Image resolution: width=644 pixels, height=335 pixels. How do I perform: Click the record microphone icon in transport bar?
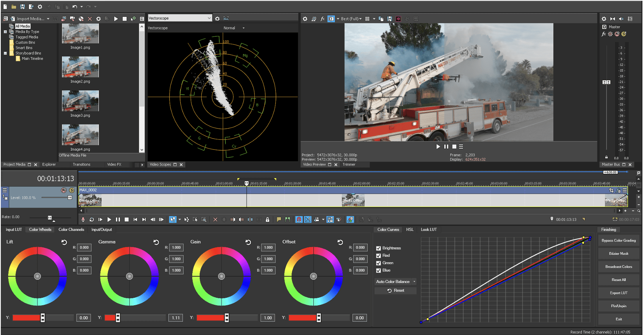[83, 220]
